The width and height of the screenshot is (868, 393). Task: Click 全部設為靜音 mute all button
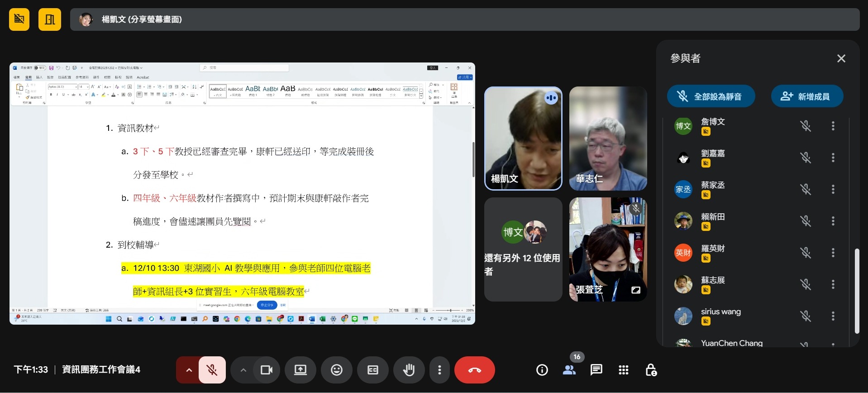(711, 96)
